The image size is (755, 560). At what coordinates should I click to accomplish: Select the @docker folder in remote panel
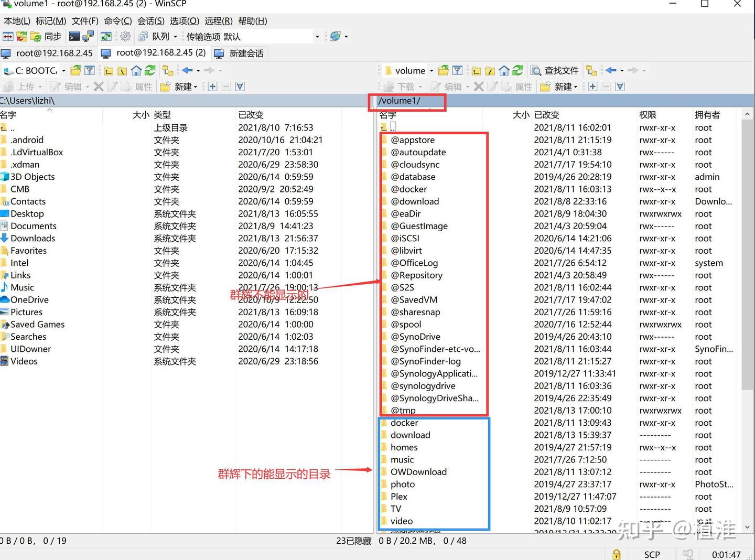click(408, 189)
